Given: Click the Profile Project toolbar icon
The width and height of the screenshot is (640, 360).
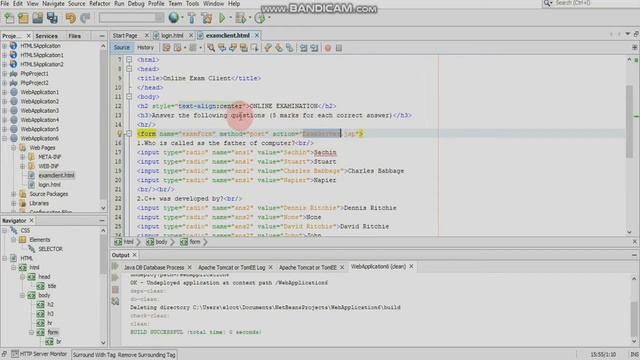Looking at the screenshot, I should (x=260, y=18).
